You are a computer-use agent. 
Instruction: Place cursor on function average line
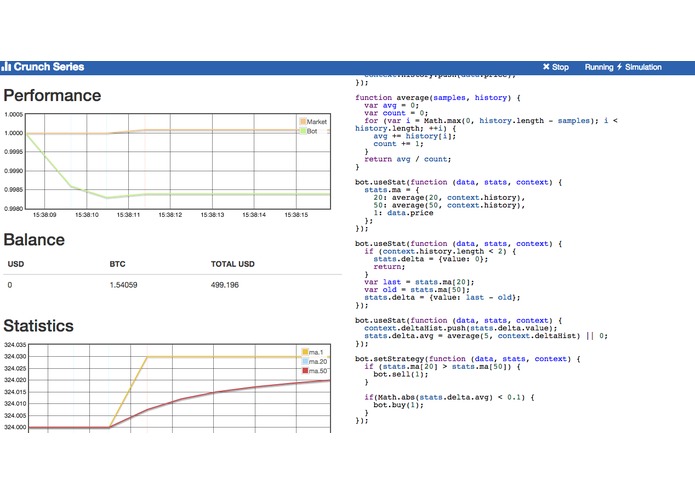tap(437, 97)
